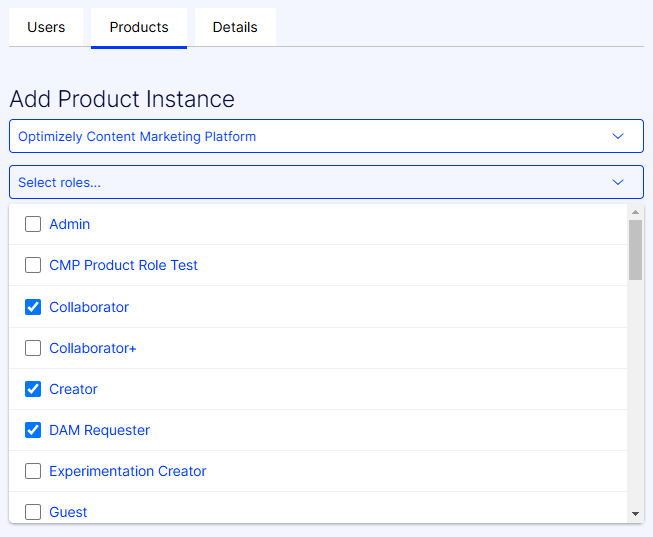Uncheck the DAM Requester checkbox
The width and height of the screenshot is (653, 537).
click(33, 430)
